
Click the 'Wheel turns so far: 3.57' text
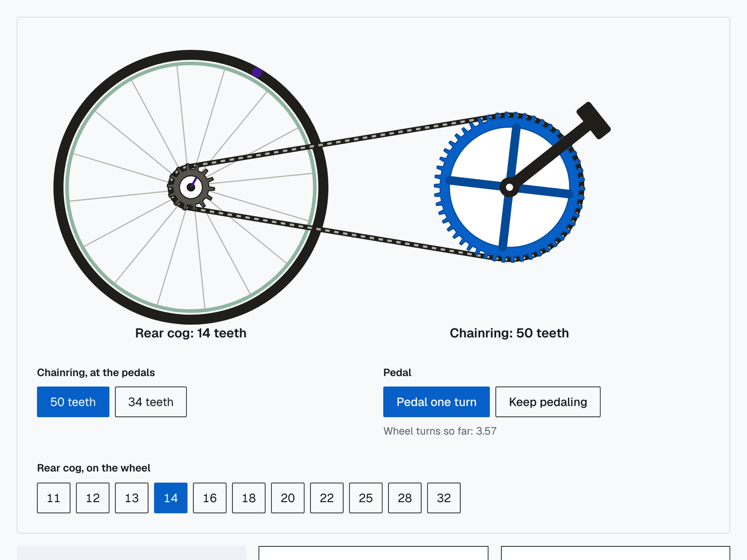pyautogui.click(x=440, y=431)
